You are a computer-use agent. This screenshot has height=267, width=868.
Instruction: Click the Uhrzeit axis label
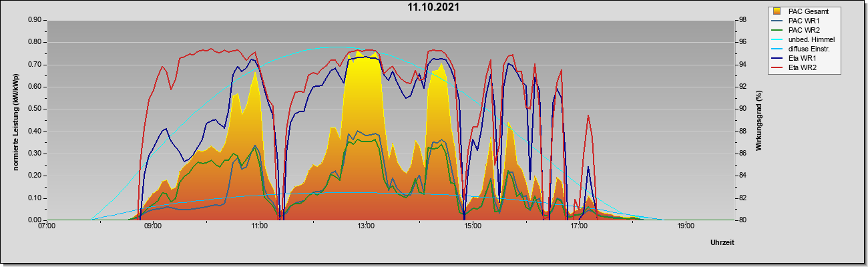[x=722, y=242]
